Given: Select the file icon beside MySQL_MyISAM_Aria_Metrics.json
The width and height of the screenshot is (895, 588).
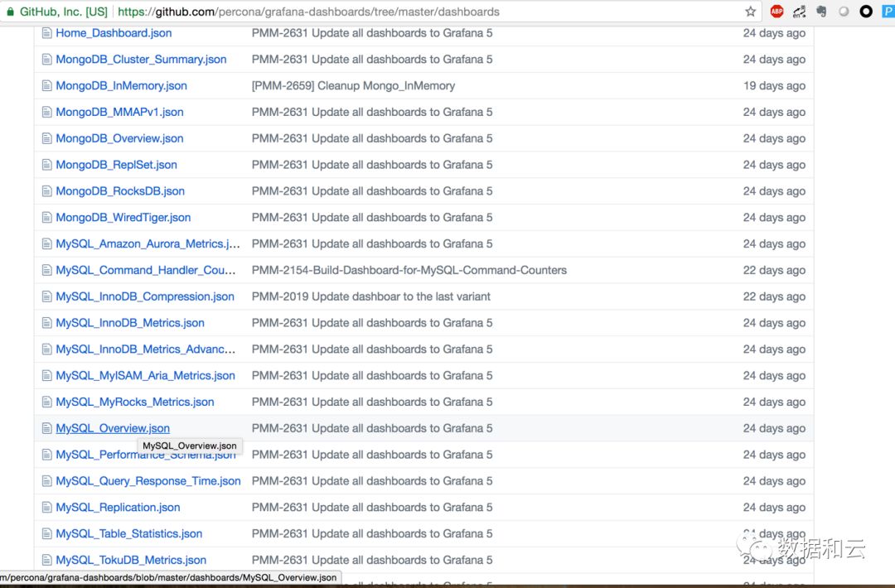Looking at the screenshot, I should (46, 375).
